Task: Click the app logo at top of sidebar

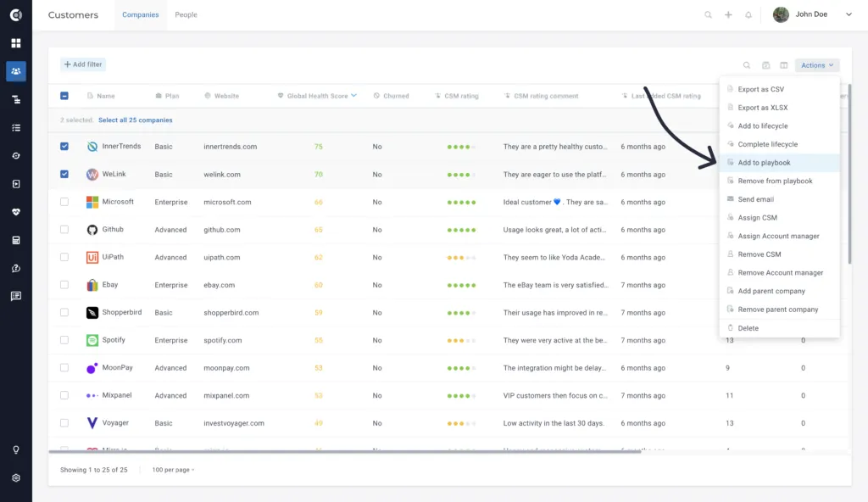Action: (x=16, y=15)
